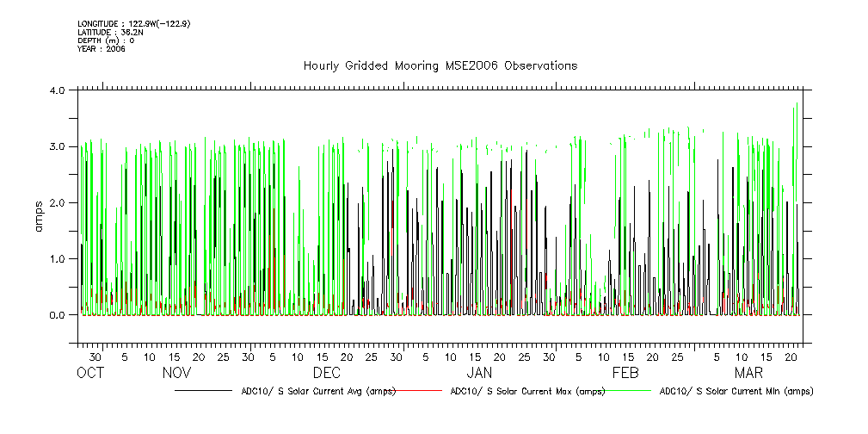Click the chart title 'Hourly Gridded Mooring MSE2006 Observations'
This screenshot has height=434, width=868.
point(440,66)
